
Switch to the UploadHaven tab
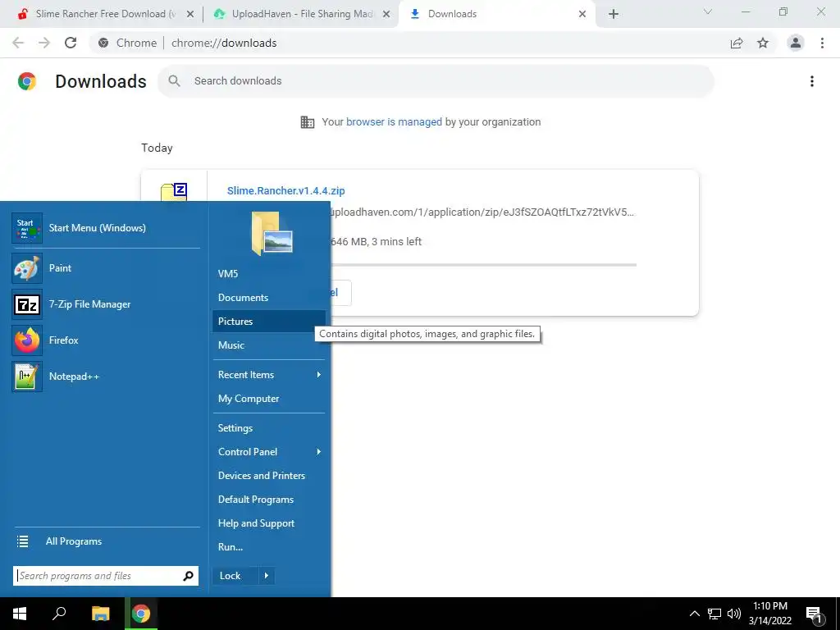[303, 14]
